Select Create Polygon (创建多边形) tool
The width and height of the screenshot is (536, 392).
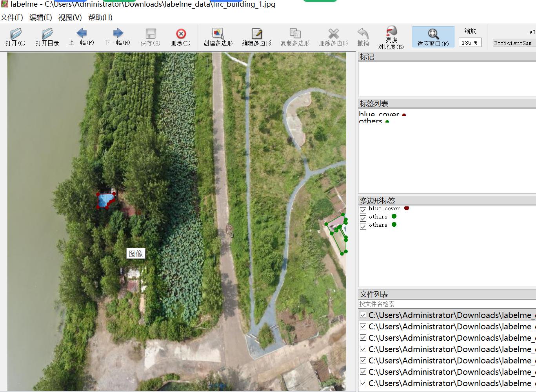(x=218, y=37)
